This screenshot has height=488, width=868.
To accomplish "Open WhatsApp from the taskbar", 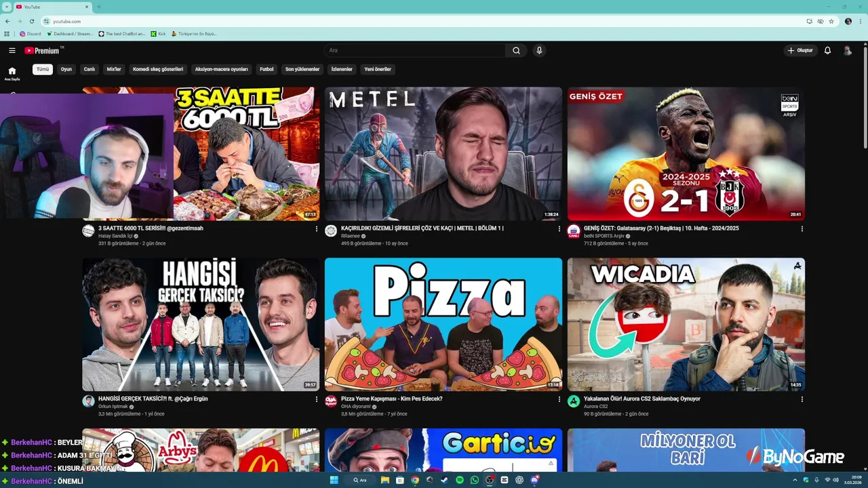I will point(475,480).
